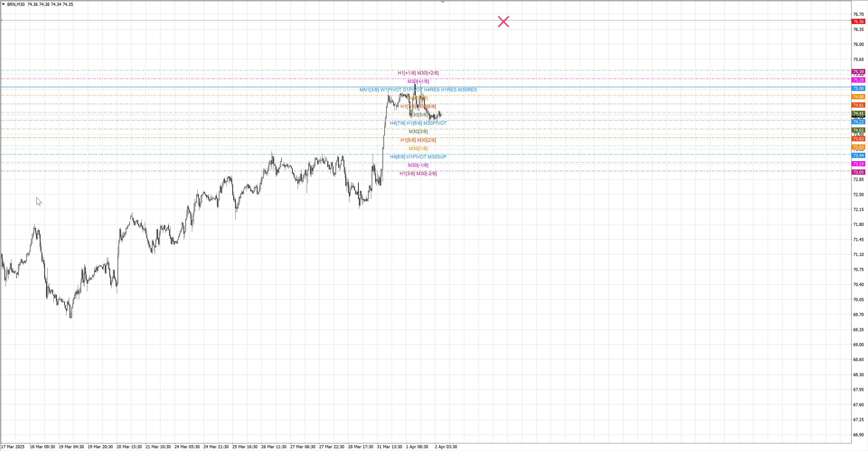Click the chart shift triangle at top

pos(443,2)
